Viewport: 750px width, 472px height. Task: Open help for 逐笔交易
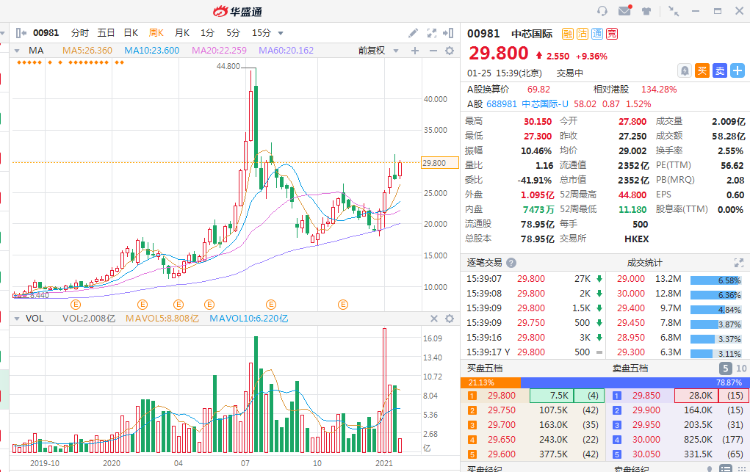[x=511, y=263]
